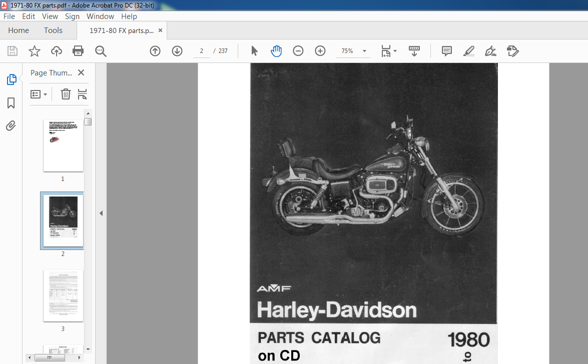Toggle scrolling page display mode

(x=414, y=51)
